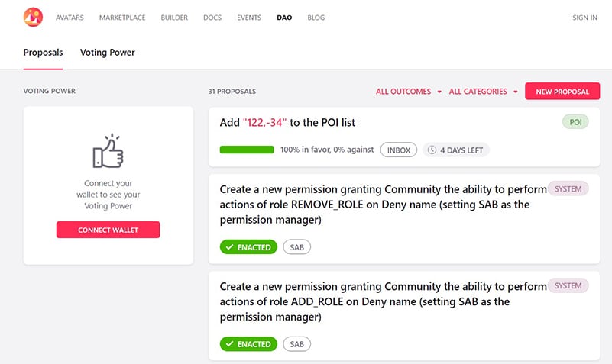Click the CONNECT WALLET button
This screenshot has height=364, width=612.
point(108,230)
